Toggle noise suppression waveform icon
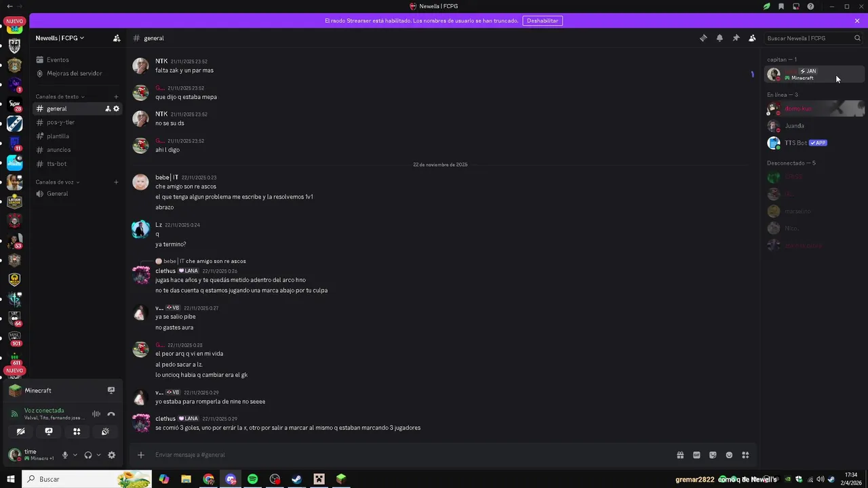Screen dimensions: 868x488 pyautogui.click(x=96, y=414)
